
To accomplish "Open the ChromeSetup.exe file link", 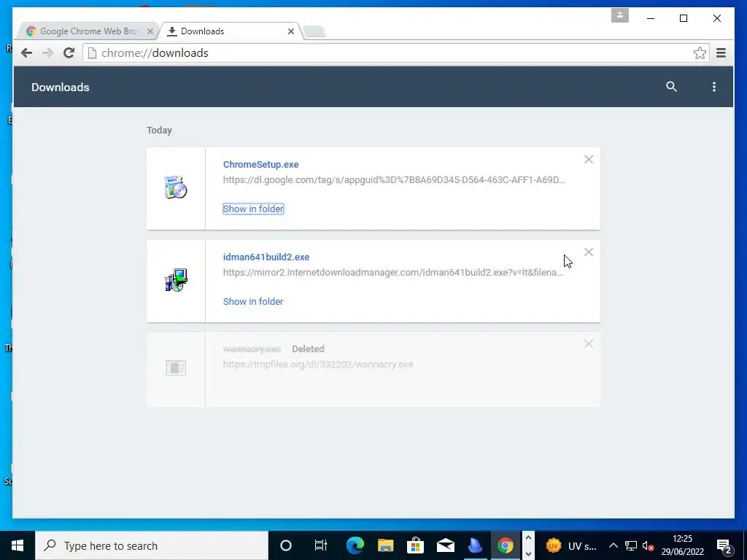I will click(260, 164).
